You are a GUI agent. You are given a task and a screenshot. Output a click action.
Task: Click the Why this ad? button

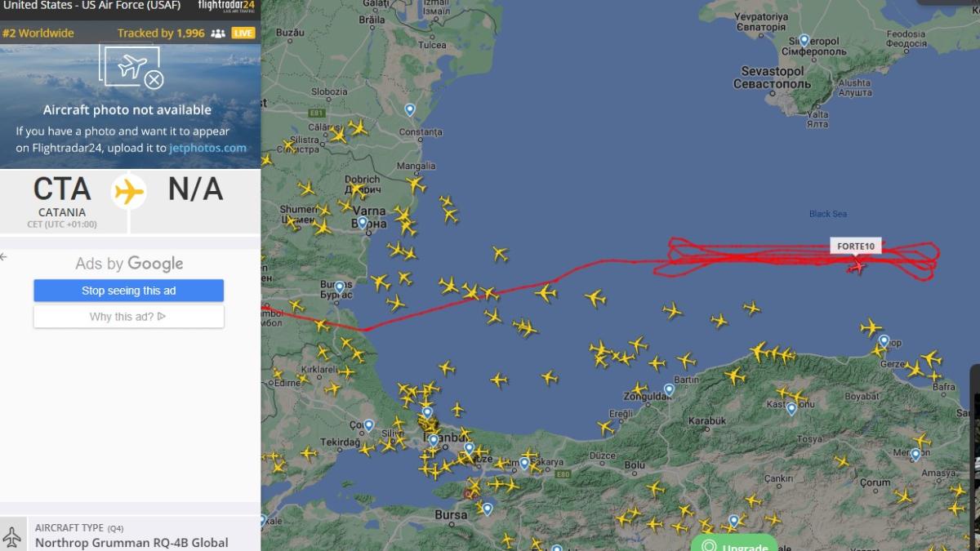128,317
